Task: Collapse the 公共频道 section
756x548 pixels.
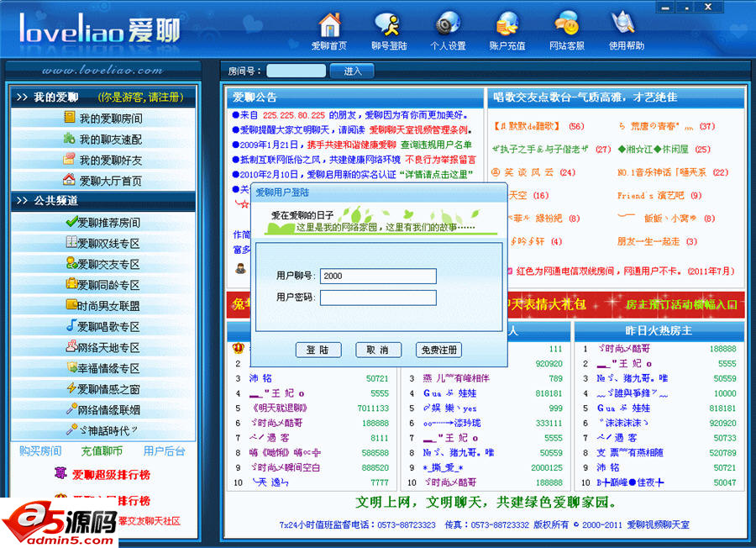Action: point(49,200)
